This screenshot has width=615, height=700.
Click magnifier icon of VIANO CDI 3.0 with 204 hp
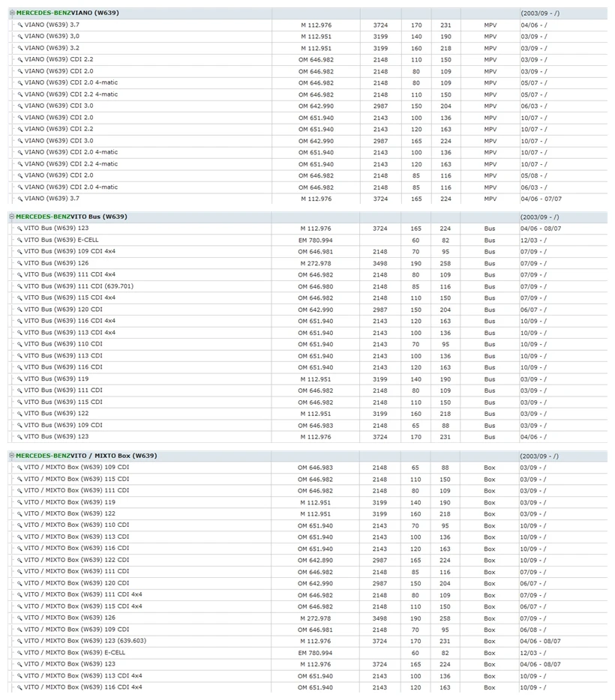(20, 106)
